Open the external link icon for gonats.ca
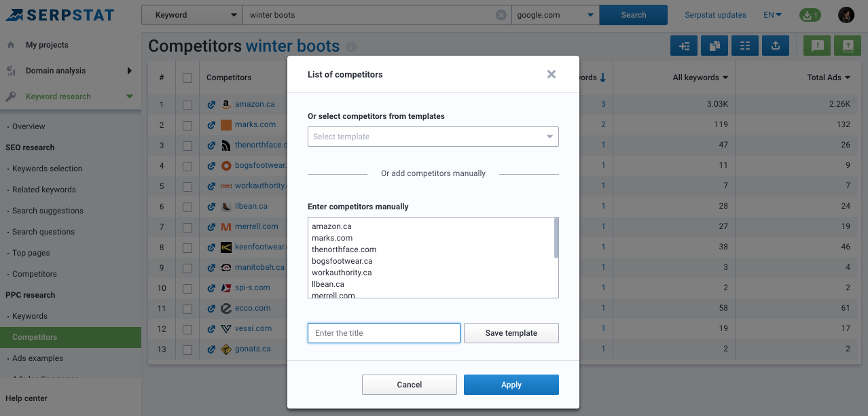868x416 pixels. tap(211, 349)
